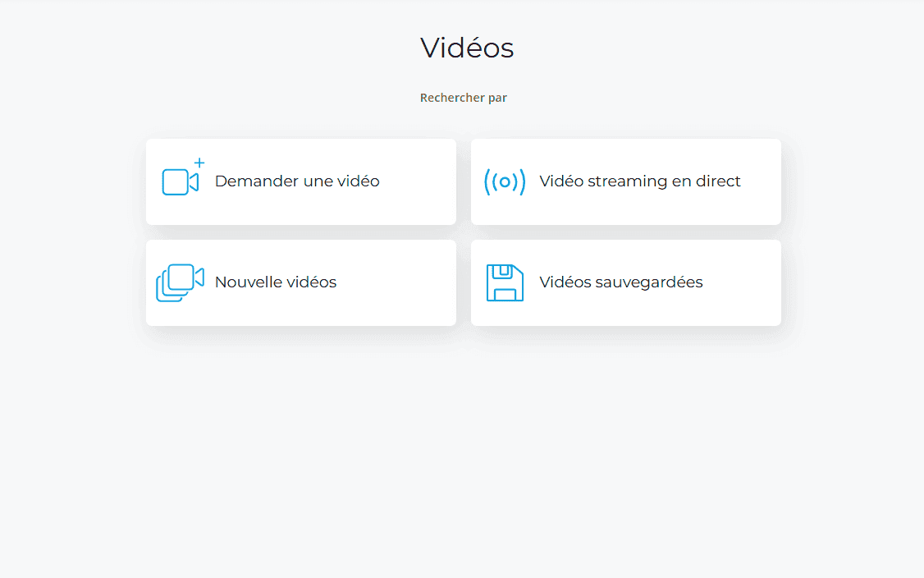
Task: Click the small plus sign above the camera icon
Action: tap(199, 163)
